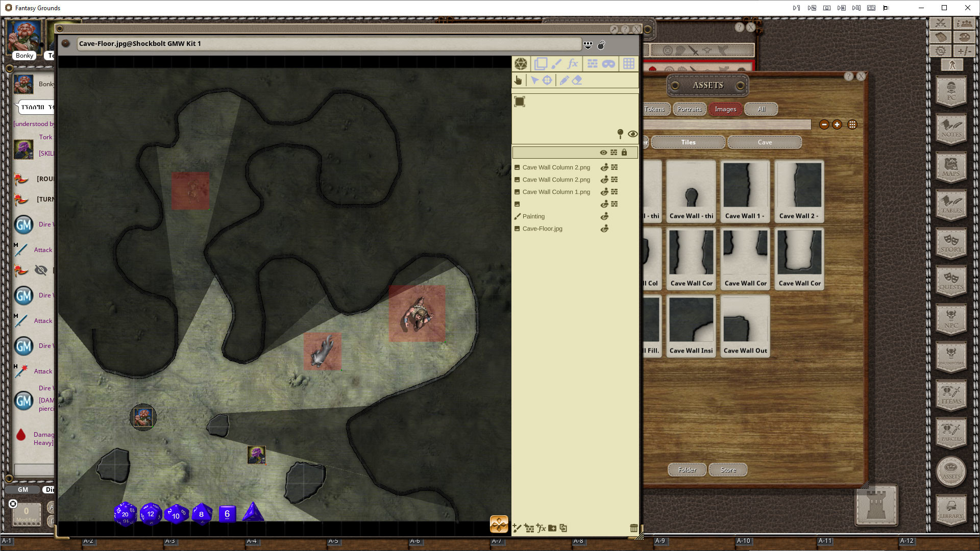Select the pointer/select tool
The width and height of the screenshot is (980, 551).
(535, 80)
